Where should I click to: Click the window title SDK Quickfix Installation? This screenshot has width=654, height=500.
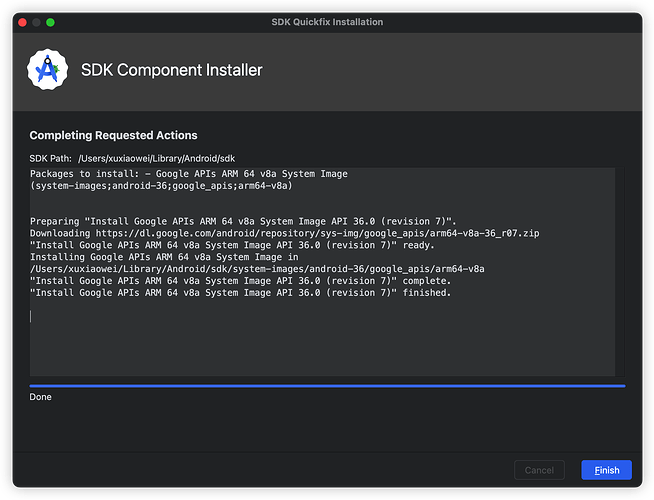327,22
